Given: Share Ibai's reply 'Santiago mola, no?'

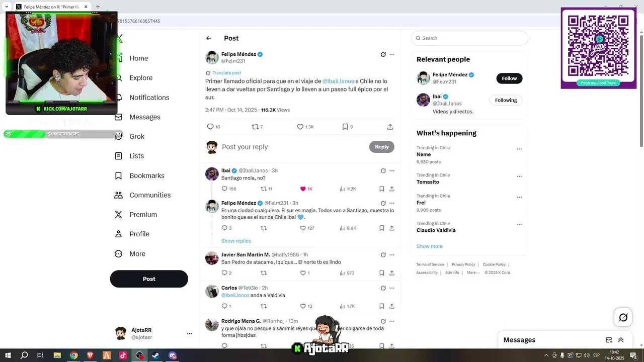Looking at the screenshot, I should (x=392, y=189).
